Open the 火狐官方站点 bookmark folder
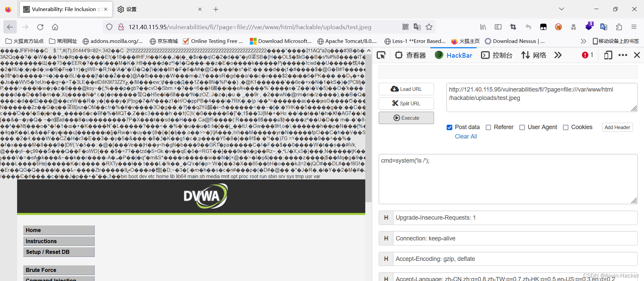Screen dimensions: 644x281 pos(25,41)
